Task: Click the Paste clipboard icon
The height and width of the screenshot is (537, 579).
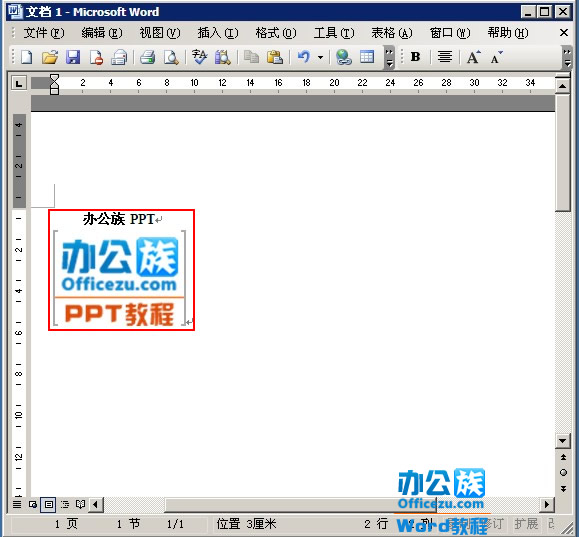Action: (275, 58)
